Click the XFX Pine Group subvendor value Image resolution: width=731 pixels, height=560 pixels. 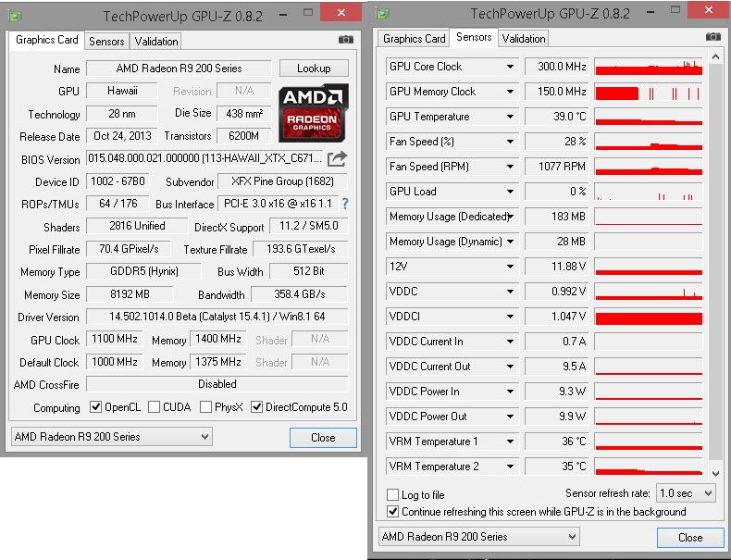(282, 180)
